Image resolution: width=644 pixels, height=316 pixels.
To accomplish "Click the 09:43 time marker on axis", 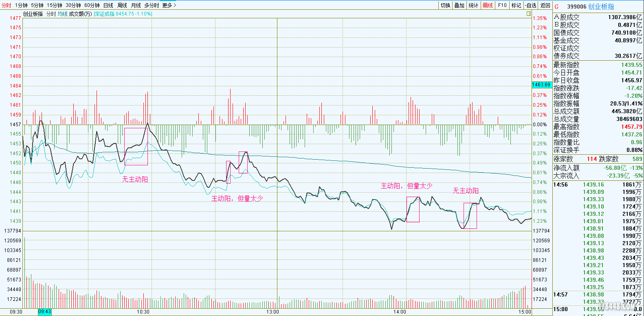I will (x=45, y=312).
